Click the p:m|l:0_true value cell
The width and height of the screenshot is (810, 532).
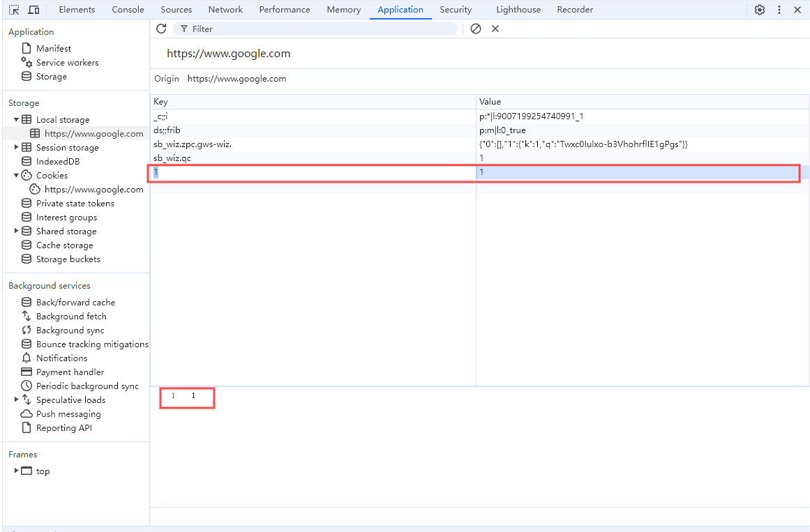[643, 130]
